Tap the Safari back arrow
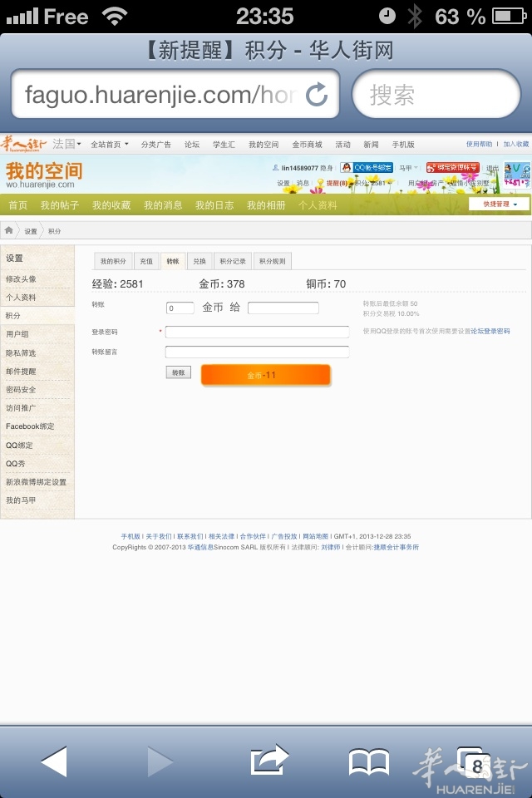The image size is (532, 798). point(54,761)
